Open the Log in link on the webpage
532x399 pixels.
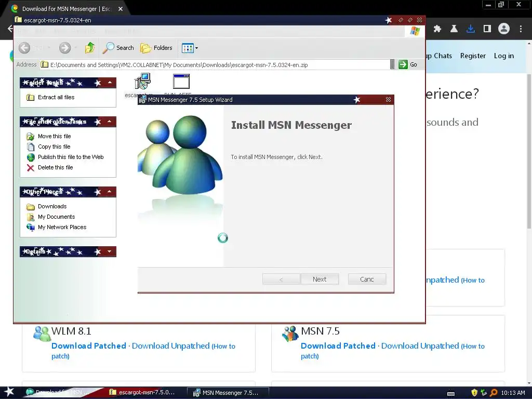503,56
